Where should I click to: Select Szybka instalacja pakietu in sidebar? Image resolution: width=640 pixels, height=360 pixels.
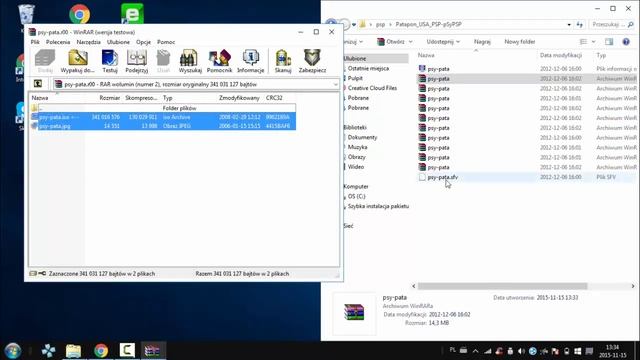378,206
